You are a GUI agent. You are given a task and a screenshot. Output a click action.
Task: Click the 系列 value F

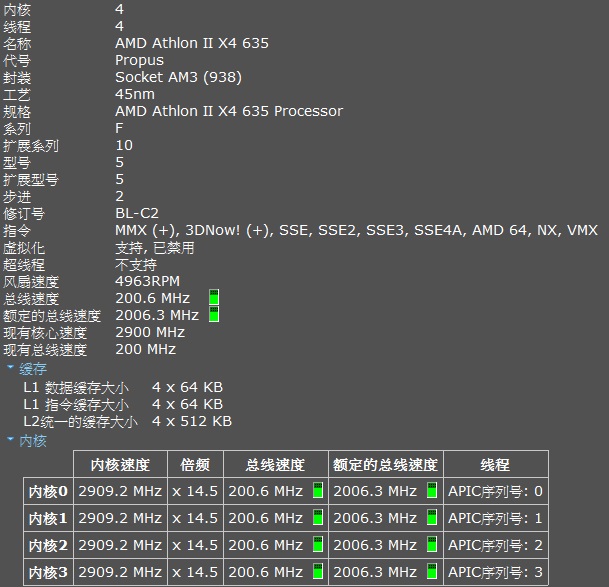[x=119, y=128]
